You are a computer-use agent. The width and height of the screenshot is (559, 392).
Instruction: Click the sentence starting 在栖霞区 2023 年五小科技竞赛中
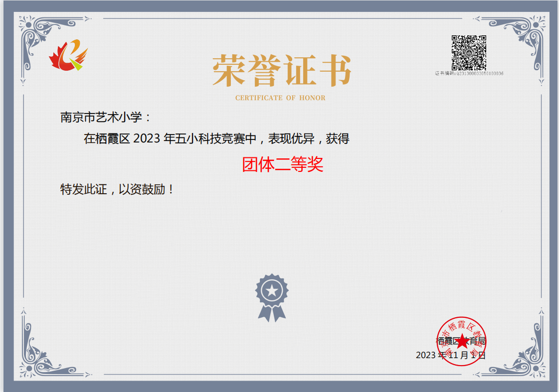216,138
